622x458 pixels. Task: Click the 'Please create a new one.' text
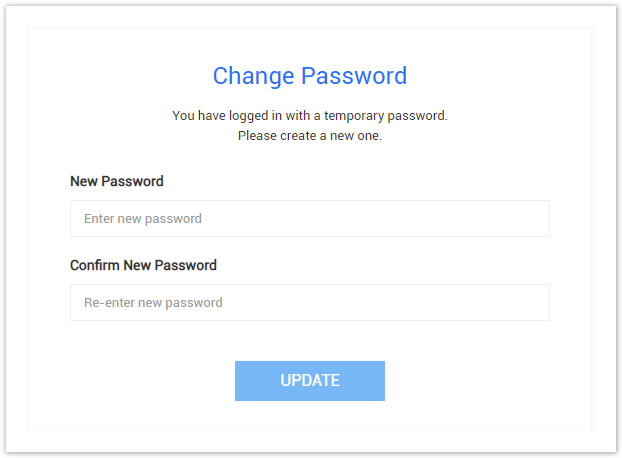(x=310, y=136)
